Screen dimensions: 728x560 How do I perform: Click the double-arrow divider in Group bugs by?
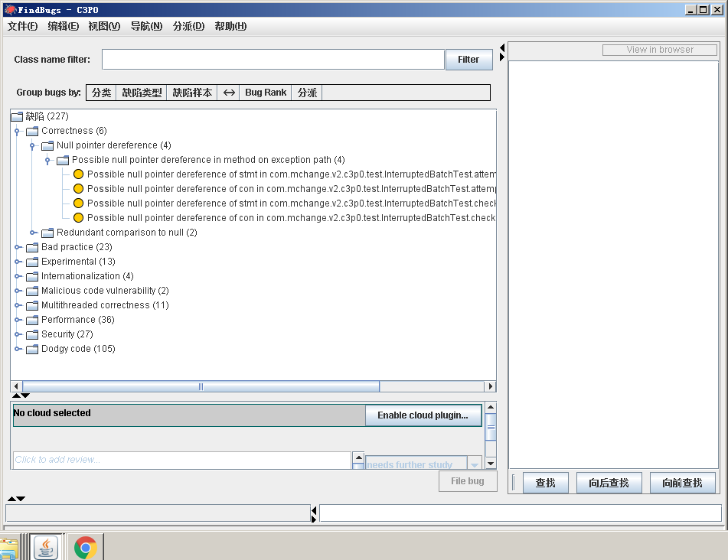[x=229, y=93]
